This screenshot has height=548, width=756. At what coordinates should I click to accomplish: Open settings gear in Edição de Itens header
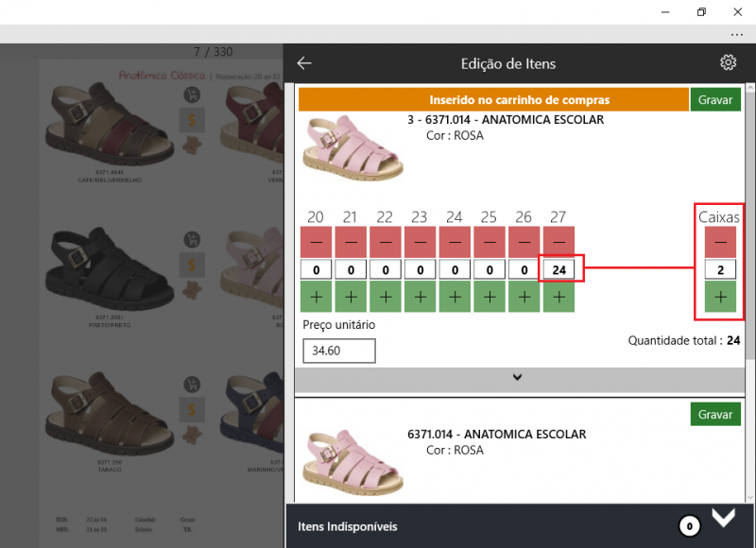[728, 63]
